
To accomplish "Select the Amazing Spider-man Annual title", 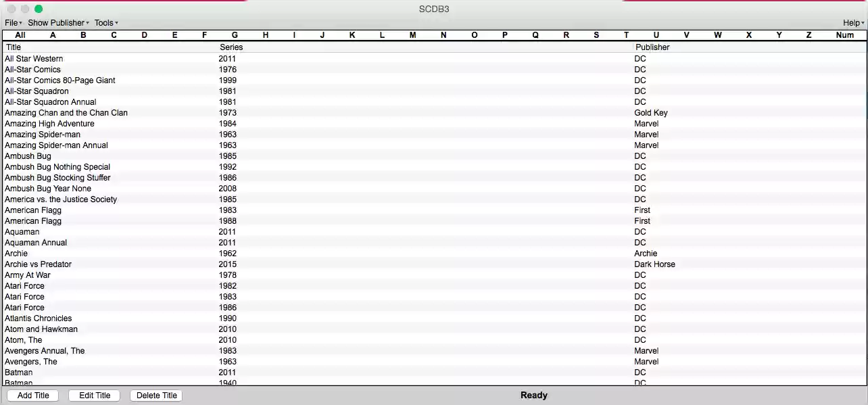I will click(56, 145).
